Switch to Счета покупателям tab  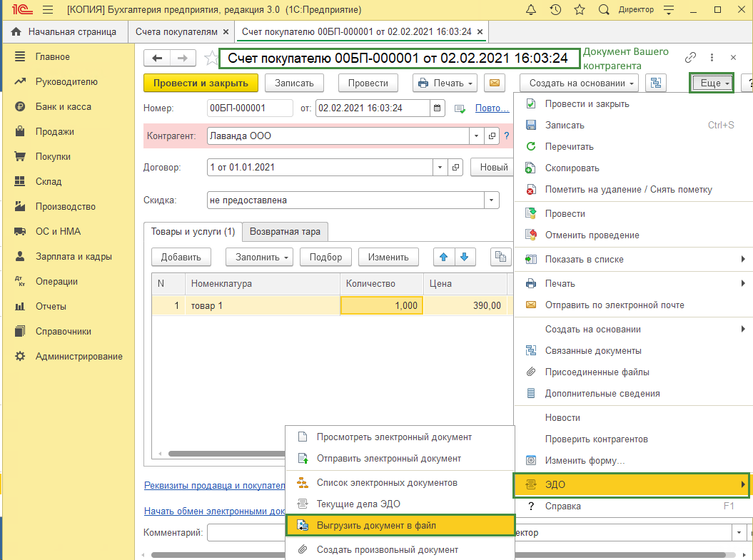pyautogui.click(x=176, y=31)
